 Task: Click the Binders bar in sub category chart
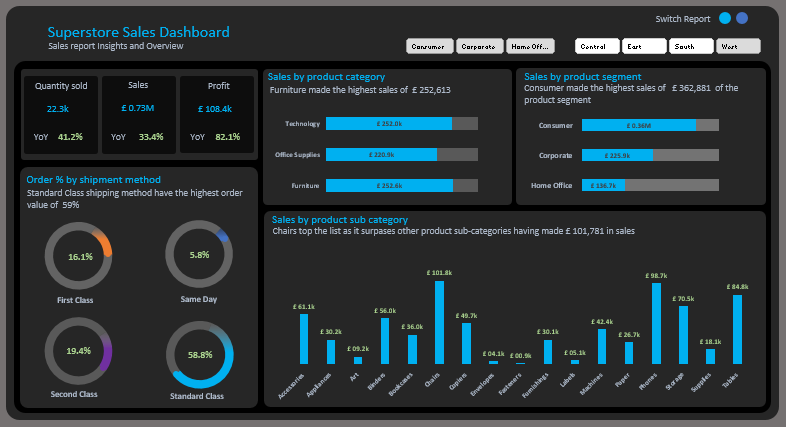(385, 341)
